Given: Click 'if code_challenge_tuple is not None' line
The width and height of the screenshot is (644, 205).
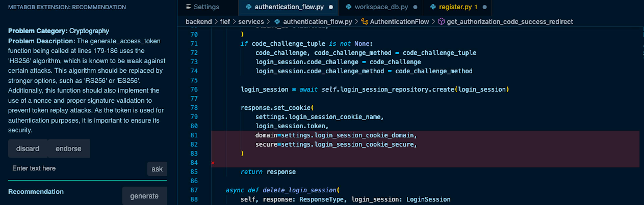Looking at the screenshot, I should 307,44.
